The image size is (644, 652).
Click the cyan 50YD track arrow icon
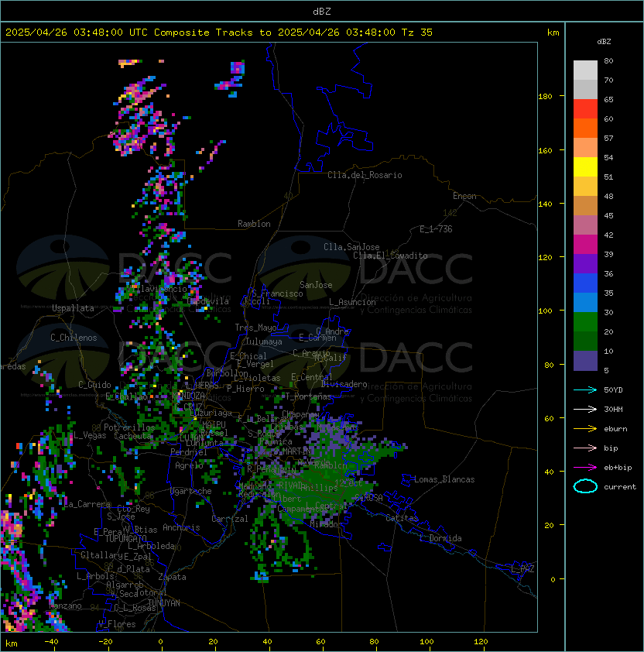tap(585, 389)
